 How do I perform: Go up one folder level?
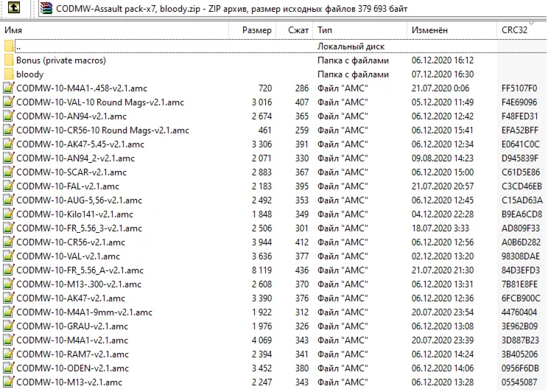click(x=14, y=7)
